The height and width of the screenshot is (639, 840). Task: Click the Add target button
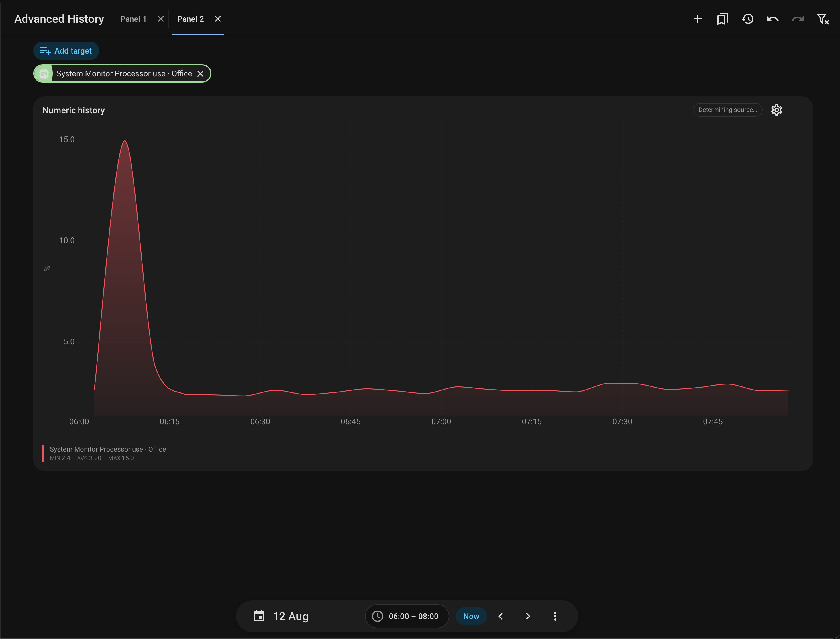coord(66,51)
